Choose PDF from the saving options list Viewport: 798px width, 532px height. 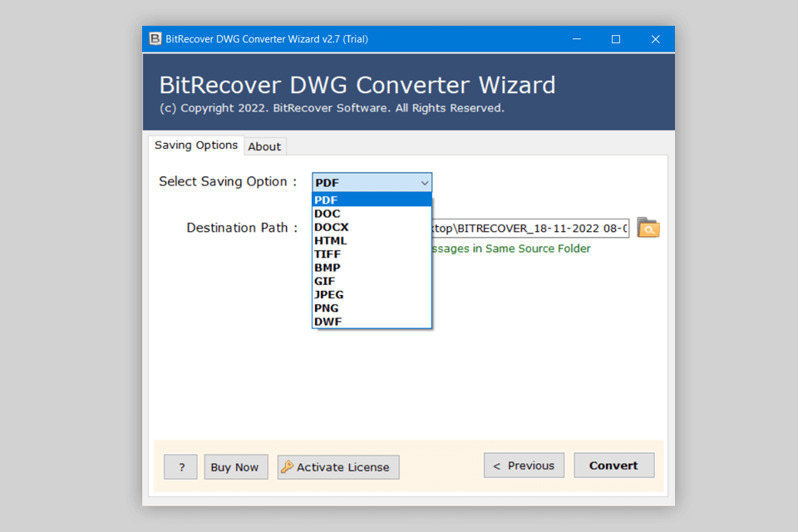tap(372, 200)
